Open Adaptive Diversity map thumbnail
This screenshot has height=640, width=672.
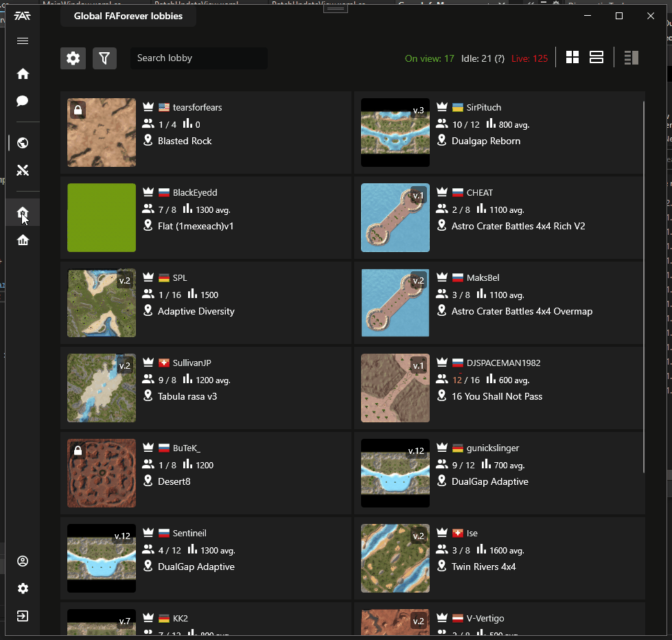pos(102,303)
